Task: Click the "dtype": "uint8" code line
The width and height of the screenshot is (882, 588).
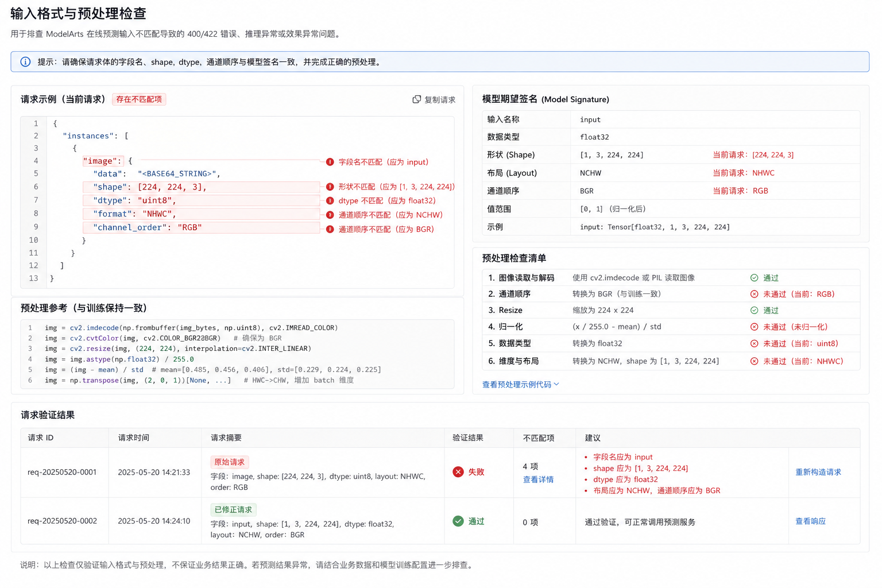Action: click(201, 200)
